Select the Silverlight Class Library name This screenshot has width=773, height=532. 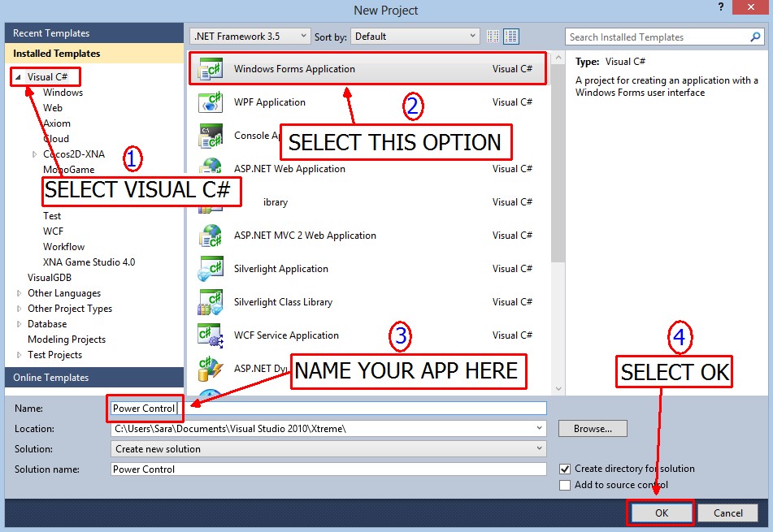click(283, 302)
